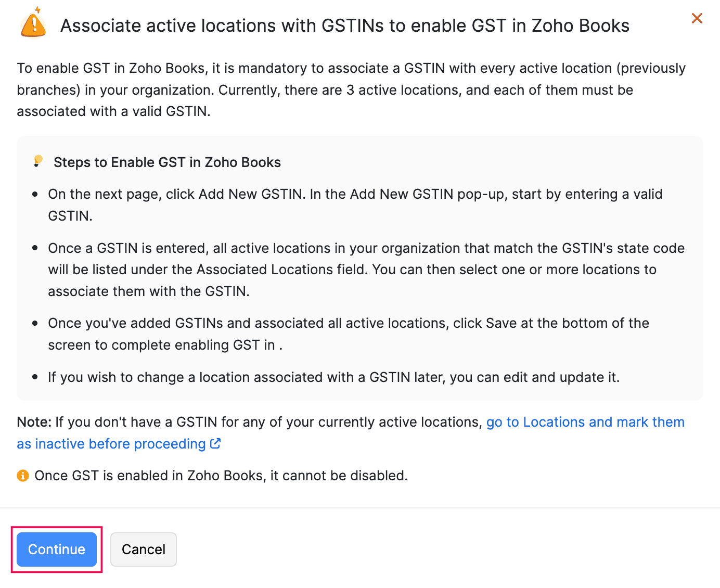The height and width of the screenshot is (588, 720).
Task: Click the orange warning triangle icon
Action: 33,24
